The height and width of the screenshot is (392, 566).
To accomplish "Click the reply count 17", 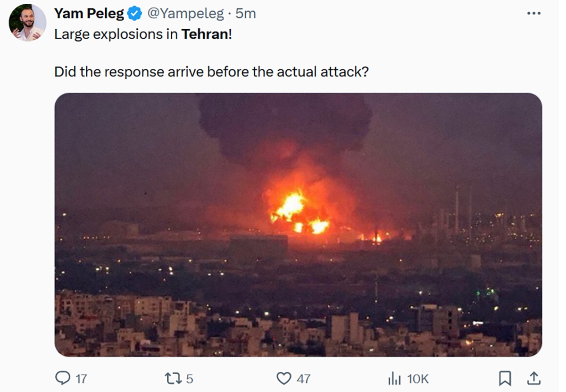I will point(81,378).
